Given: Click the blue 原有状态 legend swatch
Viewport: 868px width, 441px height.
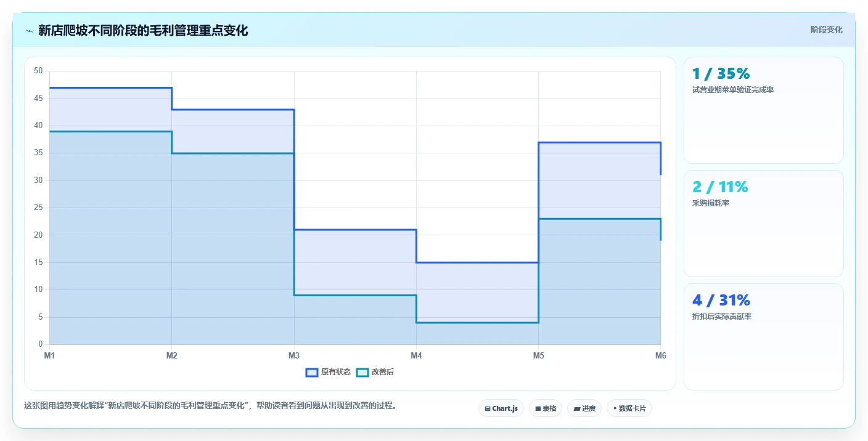Looking at the screenshot, I should (312, 372).
